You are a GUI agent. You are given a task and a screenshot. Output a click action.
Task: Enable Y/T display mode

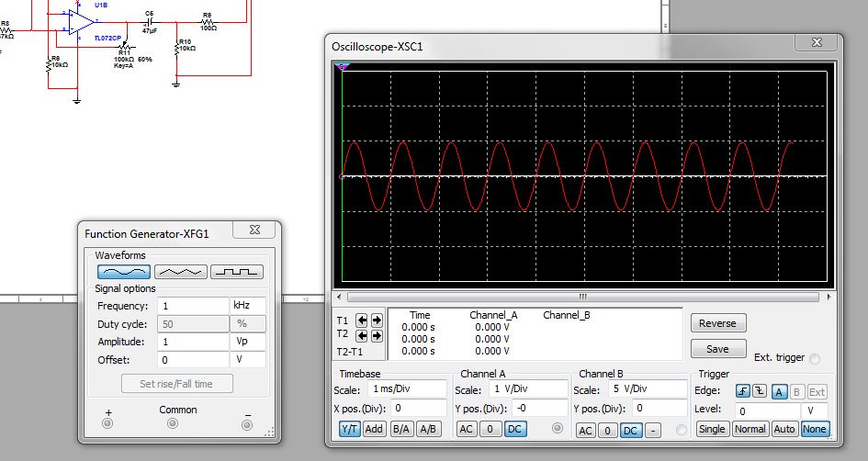click(349, 429)
